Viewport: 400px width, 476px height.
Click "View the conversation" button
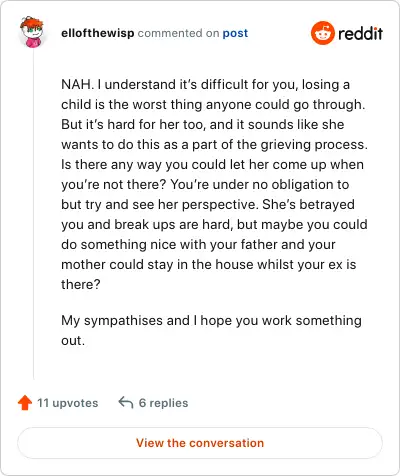click(200, 443)
